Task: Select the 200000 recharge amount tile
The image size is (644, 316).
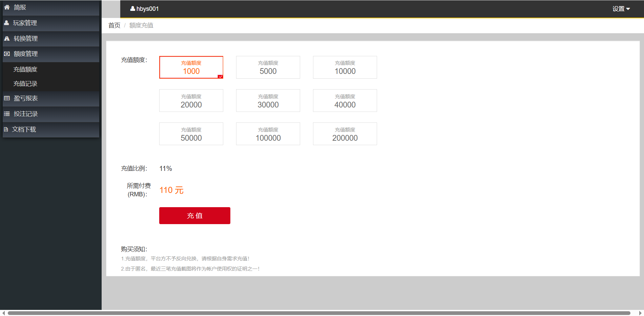Action: [345, 134]
